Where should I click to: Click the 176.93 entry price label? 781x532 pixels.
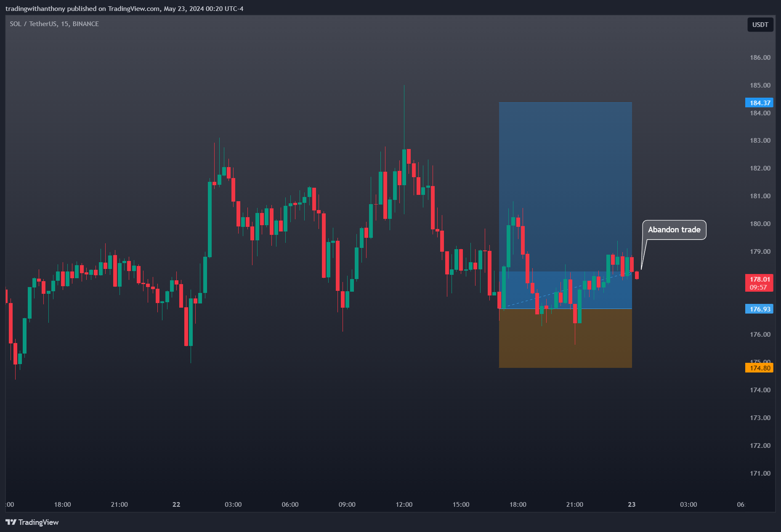pyautogui.click(x=760, y=309)
